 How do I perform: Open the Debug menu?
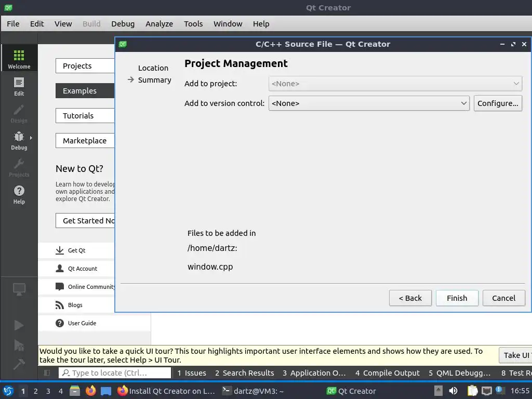click(x=123, y=24)
